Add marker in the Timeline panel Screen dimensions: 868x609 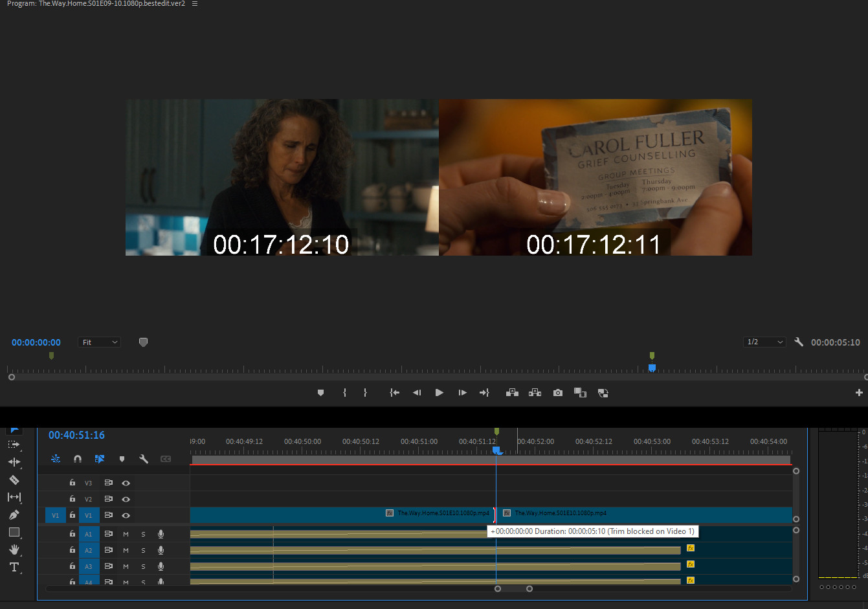122,459
